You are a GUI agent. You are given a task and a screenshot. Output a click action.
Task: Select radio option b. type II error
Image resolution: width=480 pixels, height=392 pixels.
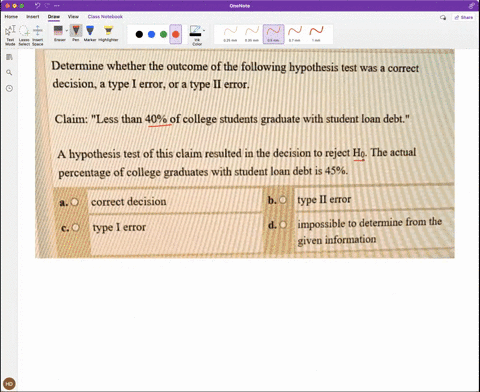(x=283, y=200)
